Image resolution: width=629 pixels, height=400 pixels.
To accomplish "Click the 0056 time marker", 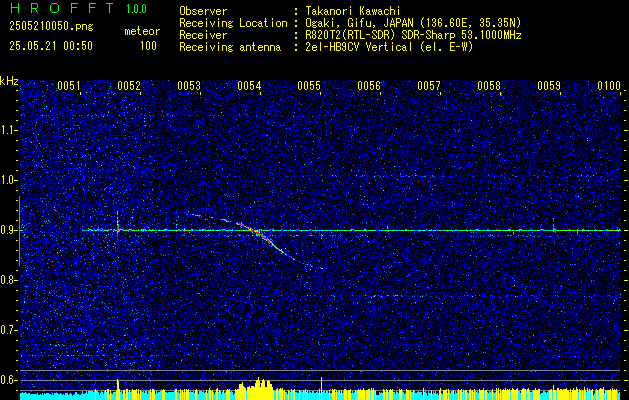I will [369, 85].
